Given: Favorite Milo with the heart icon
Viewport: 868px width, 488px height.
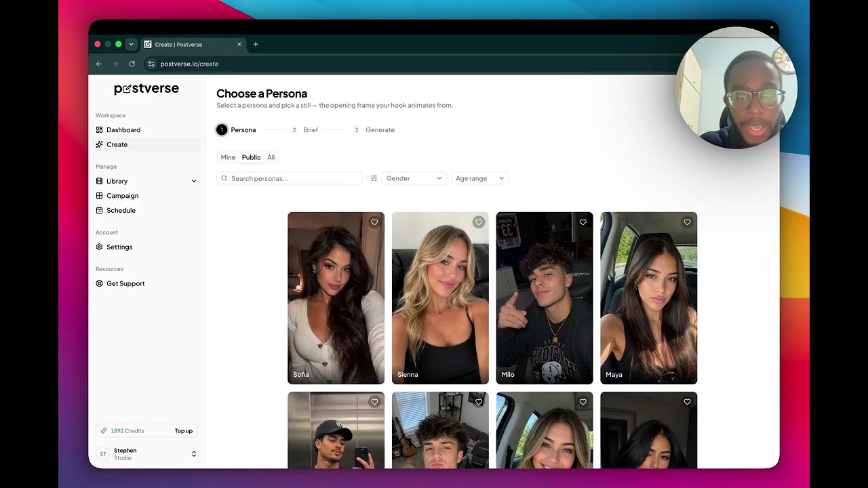Looking at the screenshot, I should click(x=583, y=222).
